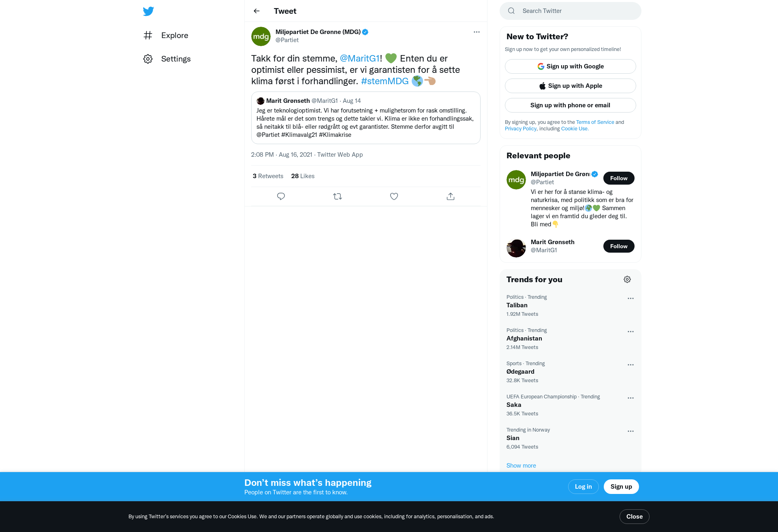The image size is (778, 532).
Task: Share the tweet via upload icon
Action: [x=451, y=196]
